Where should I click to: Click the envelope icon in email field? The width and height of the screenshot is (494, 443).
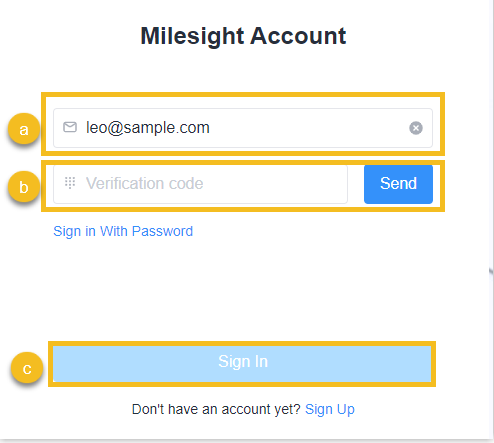pos(70,127)
